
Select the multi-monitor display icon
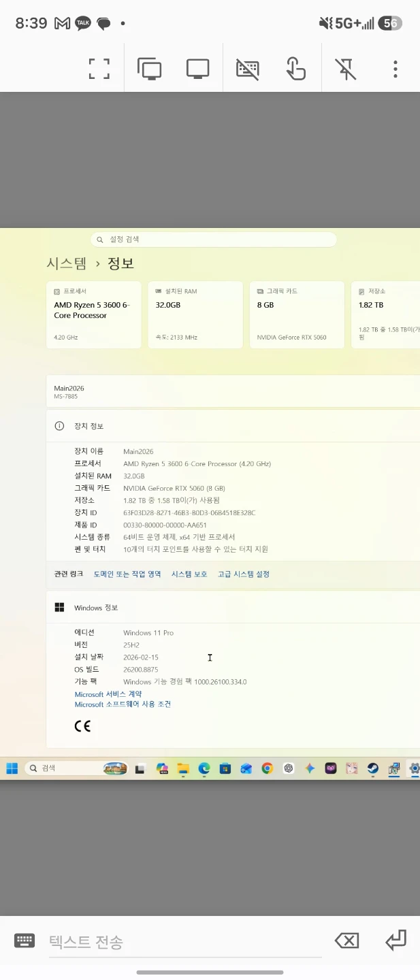[x=149, y=69]
